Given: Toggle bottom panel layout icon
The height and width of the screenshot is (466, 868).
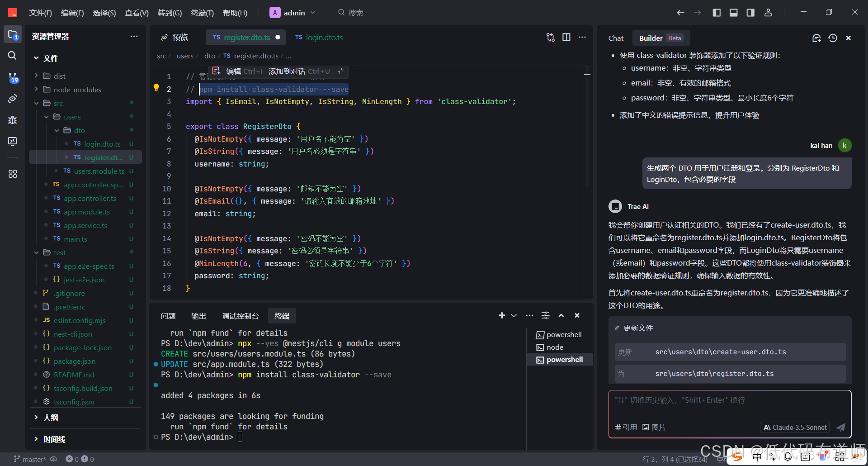Looking at the screenshot, I should (734, 13).
